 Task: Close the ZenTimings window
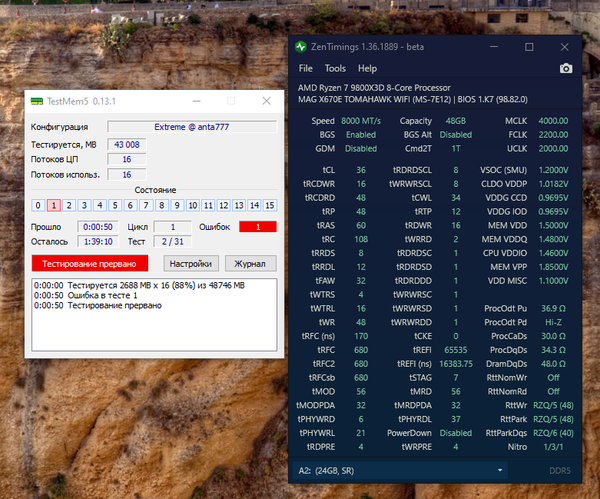pyautogui.click(x=564, y=47)
